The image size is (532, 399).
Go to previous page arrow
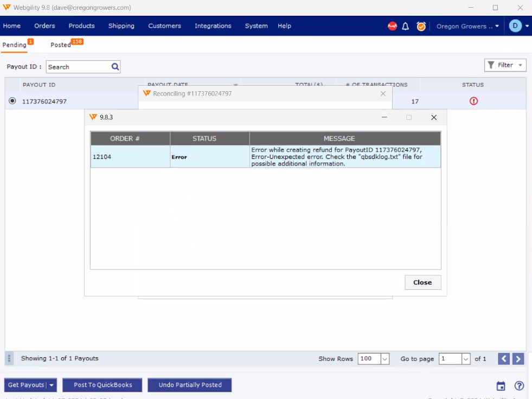coord(504,359)
